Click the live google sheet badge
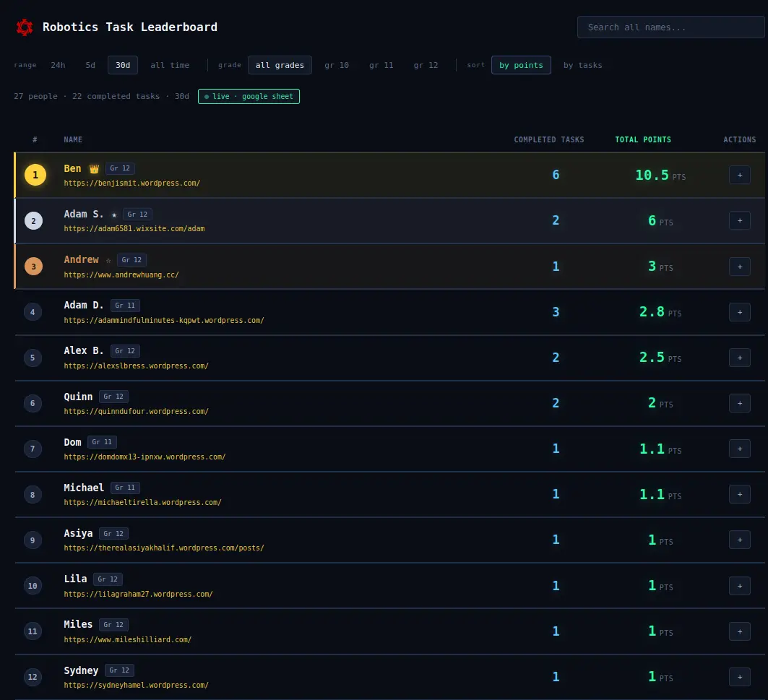This screenshot has width=768, height=700. pyautogui.click(x=249, y=97)
